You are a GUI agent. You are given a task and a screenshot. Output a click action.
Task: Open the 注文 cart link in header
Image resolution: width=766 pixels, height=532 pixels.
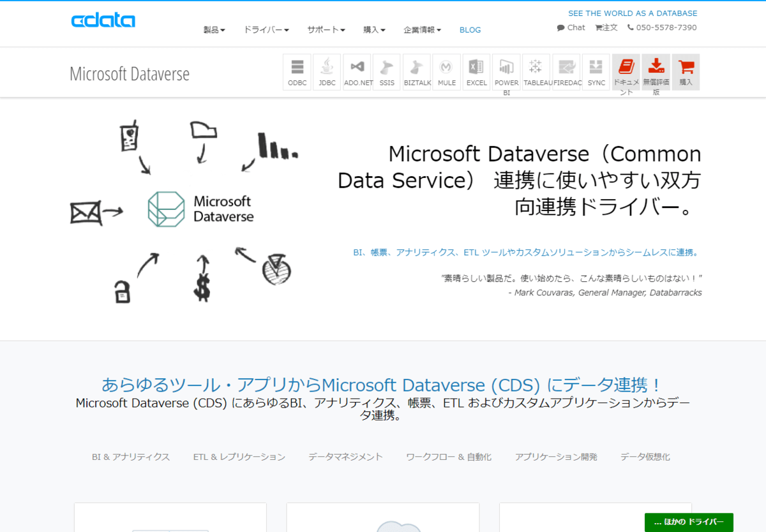pos(606,27)
